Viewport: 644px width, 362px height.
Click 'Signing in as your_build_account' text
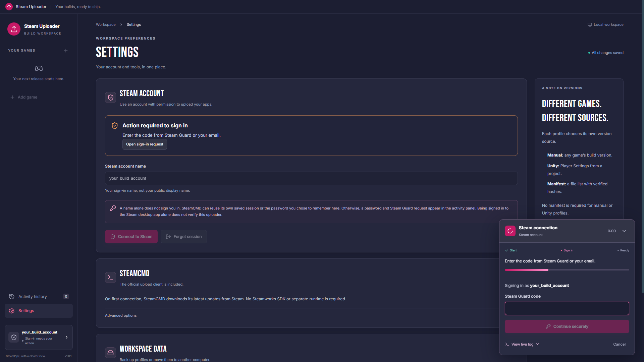537,286
